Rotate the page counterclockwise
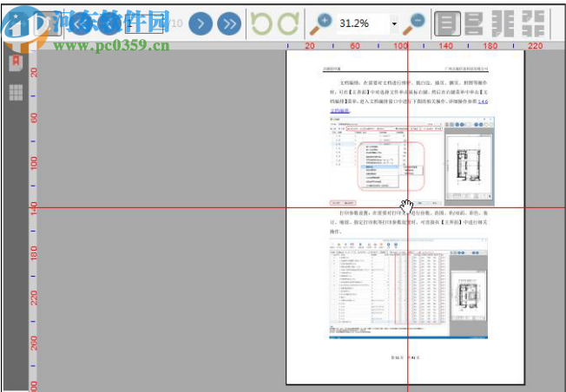Image resolution: width=566 pixels, height=392 pixels. pos(261,23)
